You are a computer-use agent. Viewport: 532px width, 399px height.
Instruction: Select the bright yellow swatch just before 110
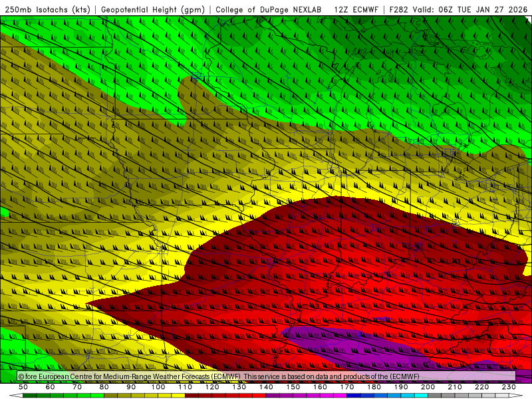(178, 396)
